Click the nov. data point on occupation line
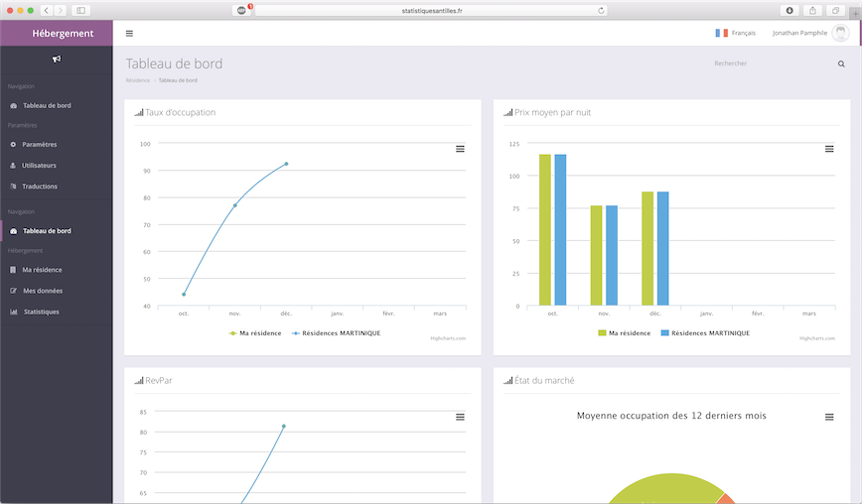Image resolution: width=862 pixels, height=504 pixels. (x=234, y=205)
